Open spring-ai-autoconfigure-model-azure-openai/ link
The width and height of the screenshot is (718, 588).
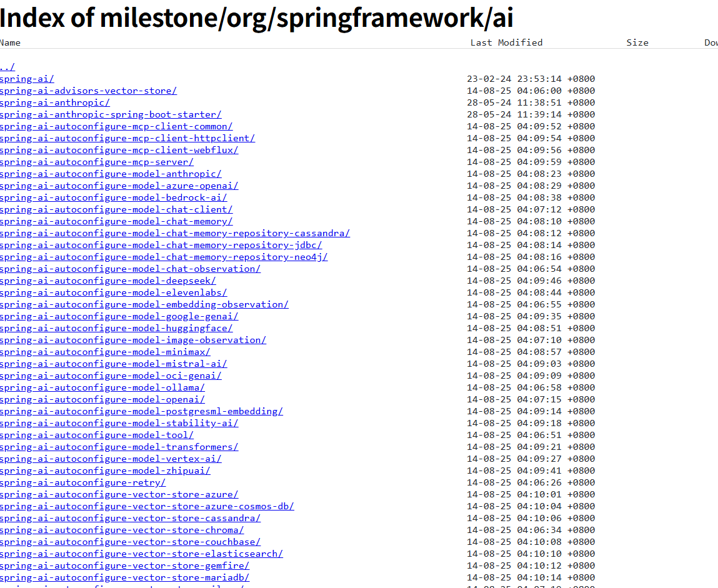pyautogui.click(x=119, y=186)
